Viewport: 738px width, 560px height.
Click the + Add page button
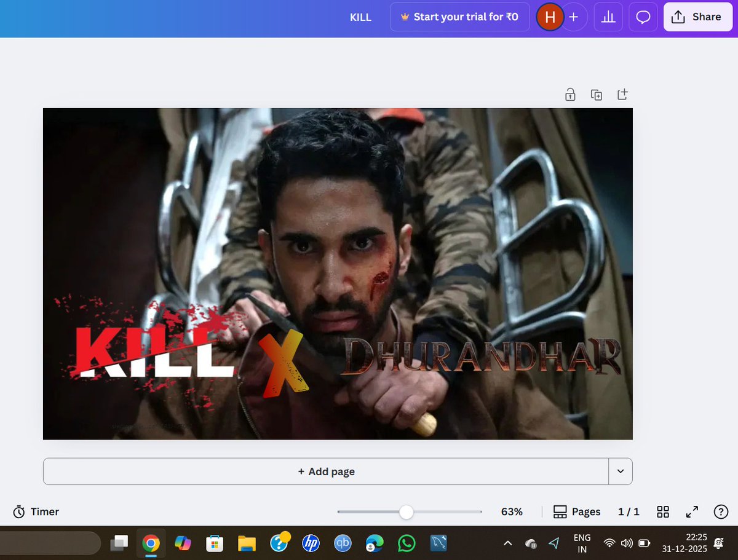pyautogui.click(x=326, y=471)
